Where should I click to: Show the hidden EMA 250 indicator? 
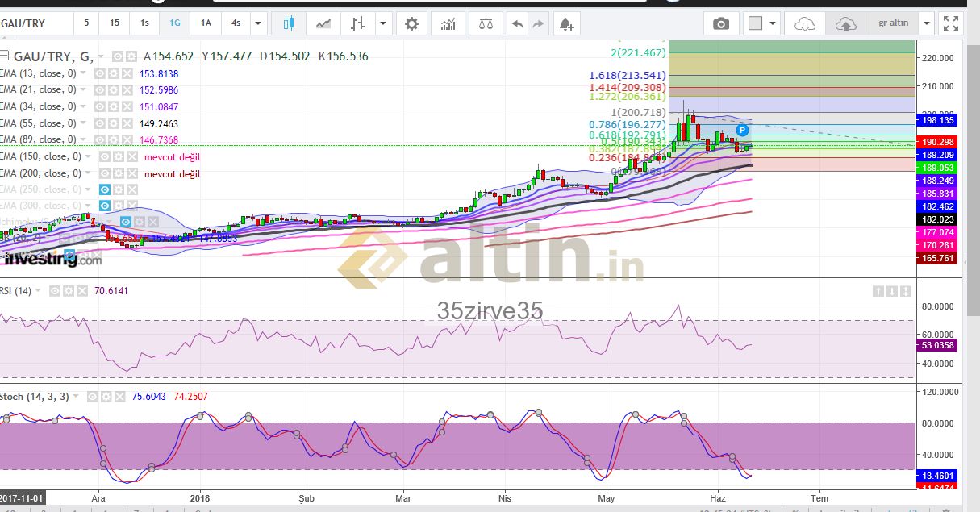pyautogui.click(x=104, y=189)
